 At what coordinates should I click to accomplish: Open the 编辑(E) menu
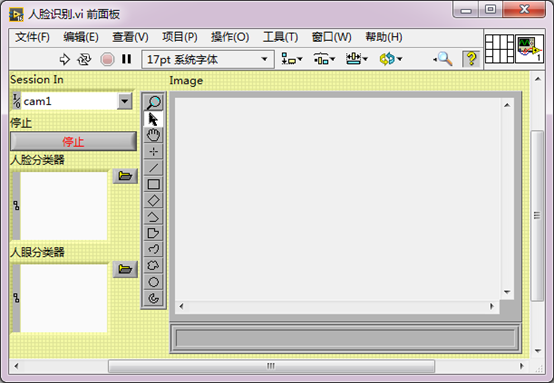[81, 37]
